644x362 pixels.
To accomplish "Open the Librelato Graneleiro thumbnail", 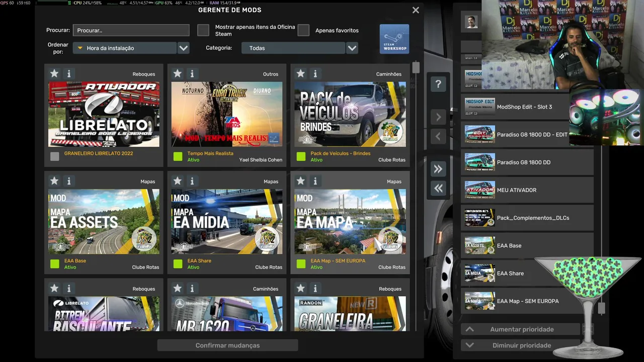I will point(104,114).
